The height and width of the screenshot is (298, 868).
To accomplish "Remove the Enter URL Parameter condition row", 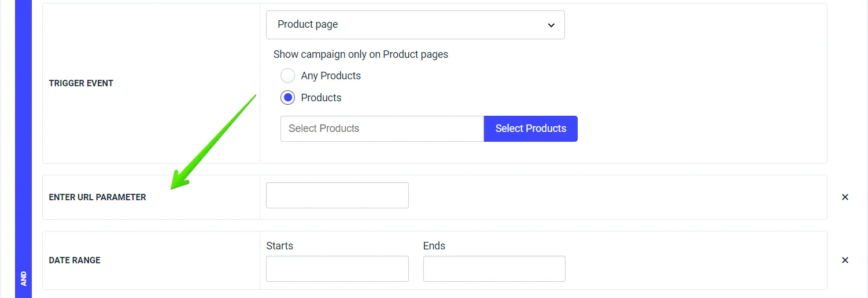I will (845, 197).
